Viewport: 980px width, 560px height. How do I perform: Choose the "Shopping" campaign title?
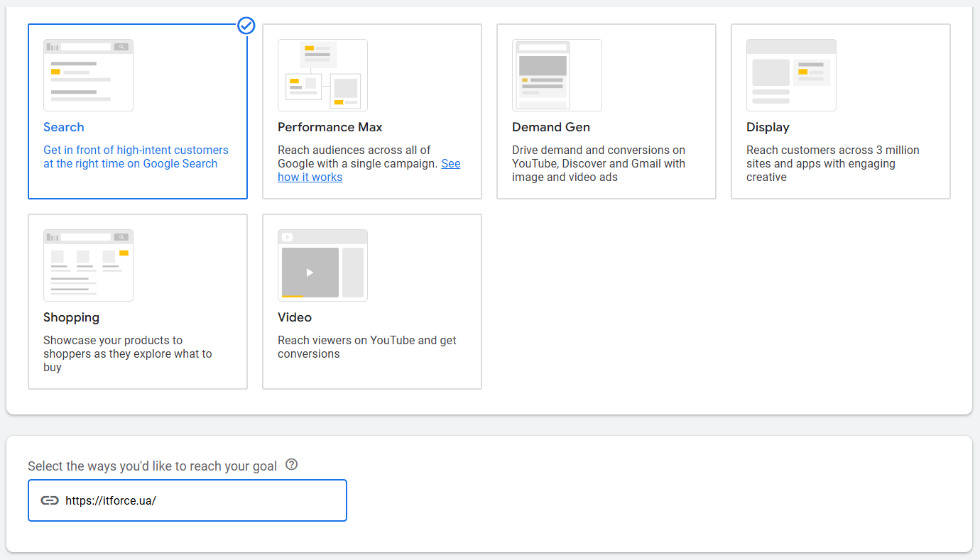click(x=71, y=318)
